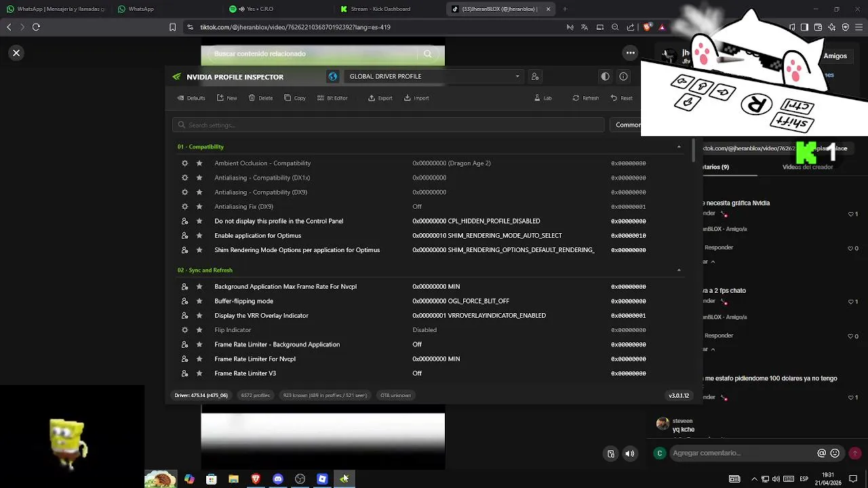Click gear icon for Antialiasing Fix (DX9)
868x488 pixels.
[x=184, y=207]
